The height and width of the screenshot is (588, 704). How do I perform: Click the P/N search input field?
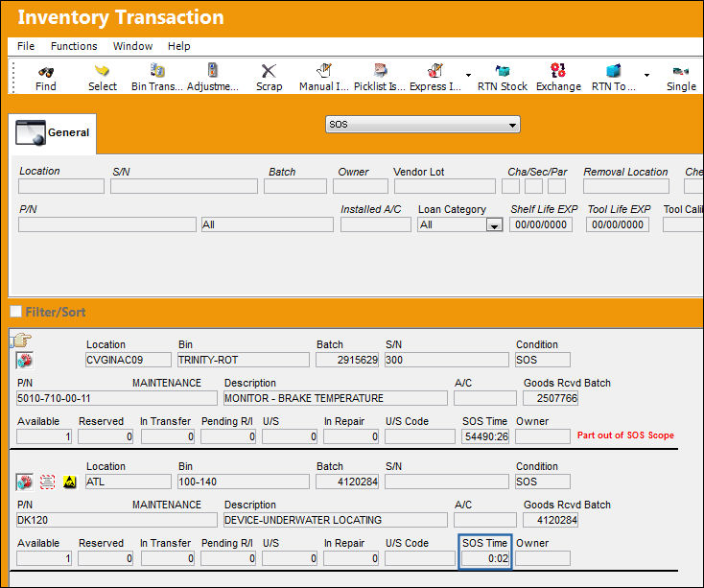[x=107, y=224]
